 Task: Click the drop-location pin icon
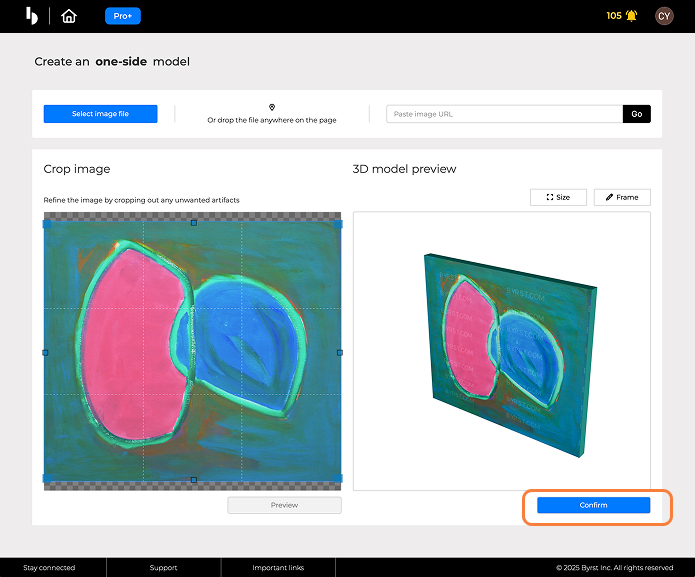click(x=271, y=107)
